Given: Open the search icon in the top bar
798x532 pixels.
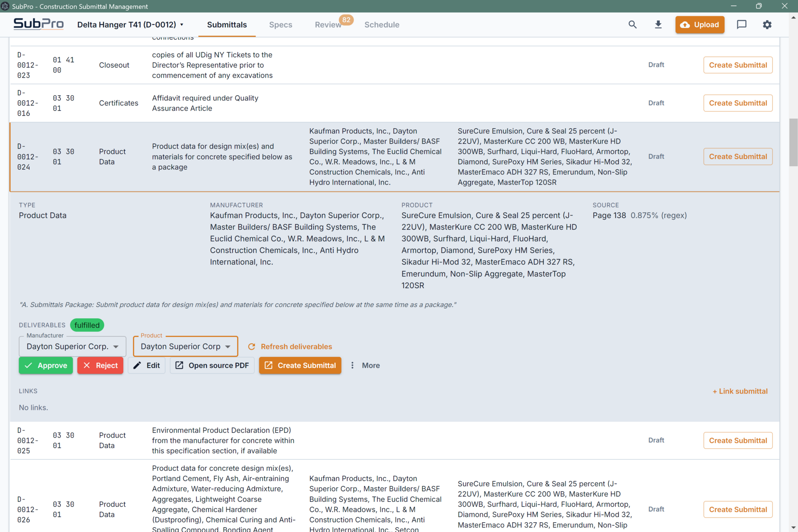Looking at the screenshot, I should (633, 25).
